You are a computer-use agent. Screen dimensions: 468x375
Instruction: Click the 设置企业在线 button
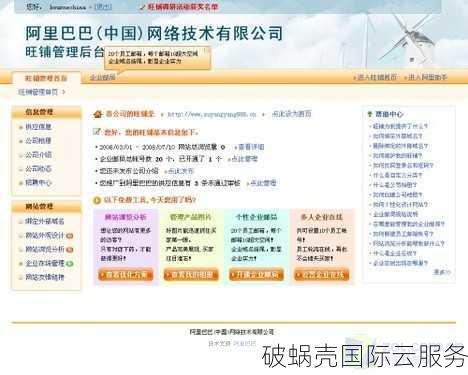(x=322, y=275)
